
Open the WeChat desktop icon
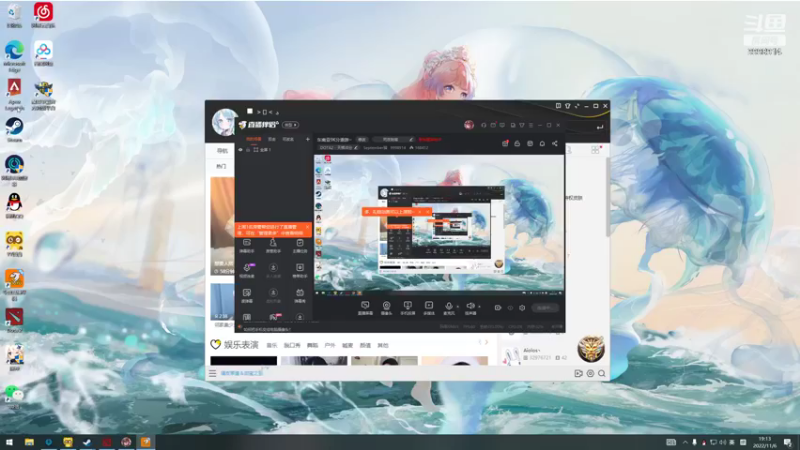pyautogui.click(x=14, y=396)
